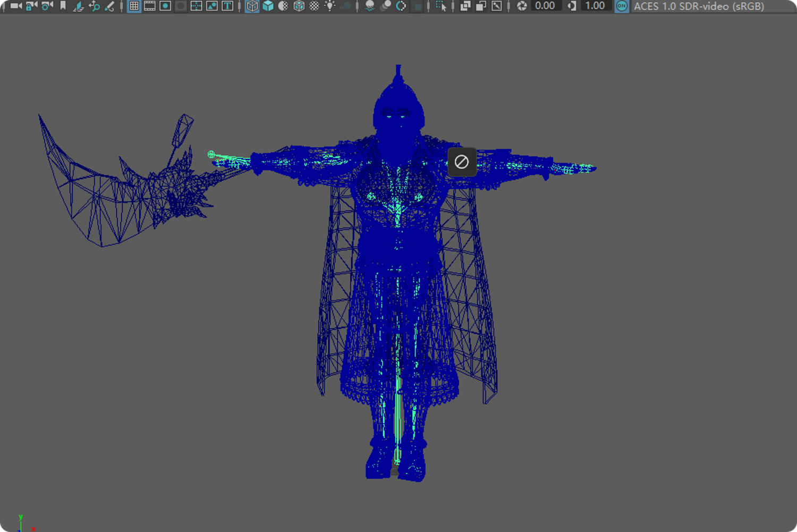Toggle Wireframe on Shaded icon

coord(299,6)
